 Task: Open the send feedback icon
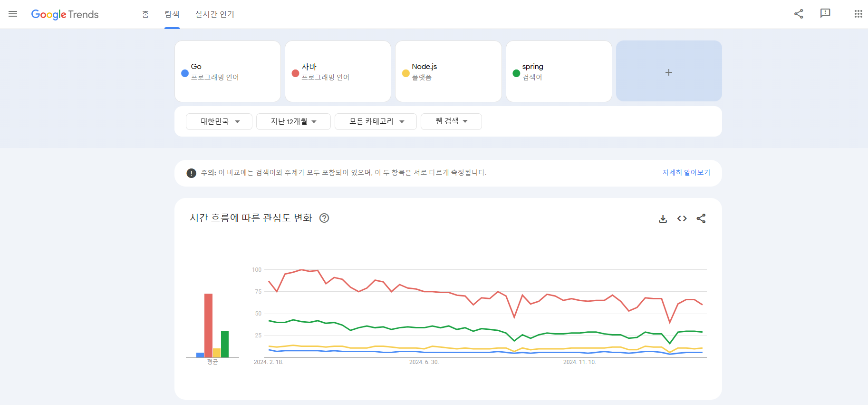pos(825,13)
